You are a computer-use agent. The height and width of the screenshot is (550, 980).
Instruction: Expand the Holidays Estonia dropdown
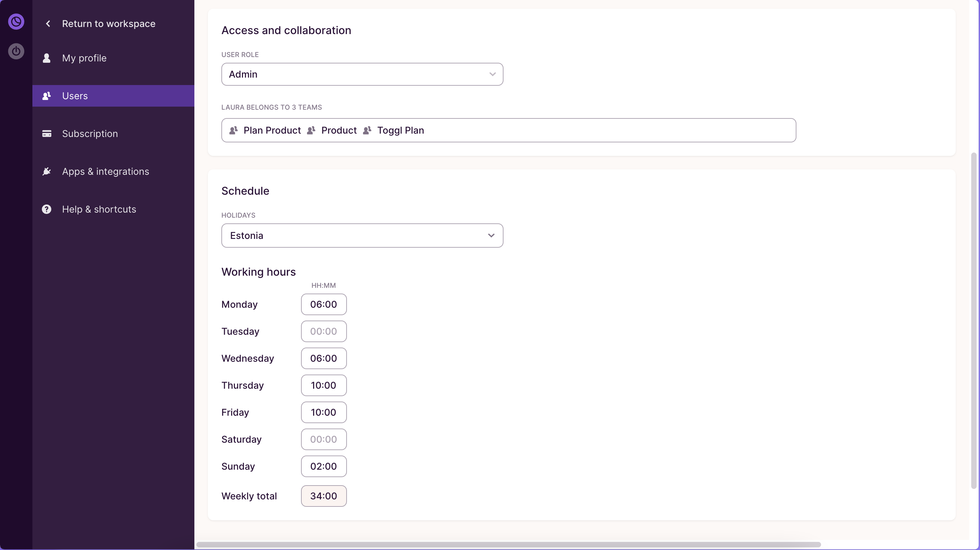point(361,236)
